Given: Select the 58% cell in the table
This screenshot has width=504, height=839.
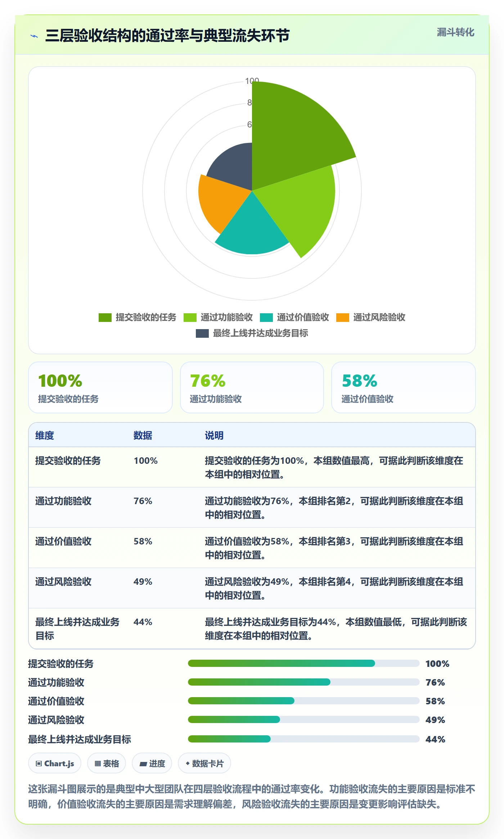Looking at the screenshot, I should 143,541.
